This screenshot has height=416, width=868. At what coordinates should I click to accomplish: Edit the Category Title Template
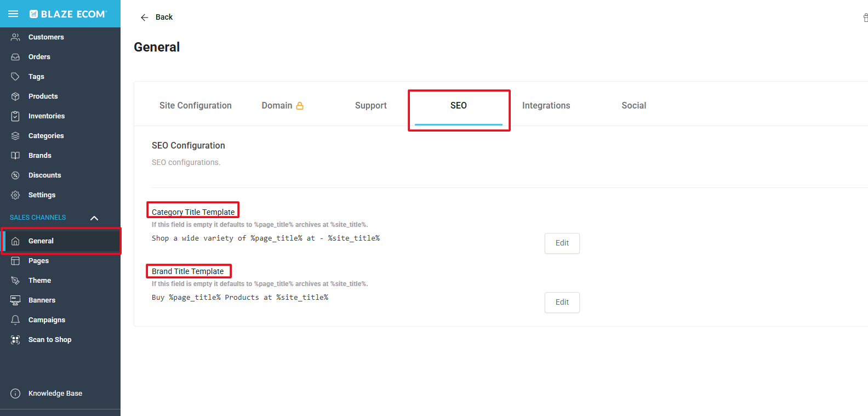click(x=562, y=243)
